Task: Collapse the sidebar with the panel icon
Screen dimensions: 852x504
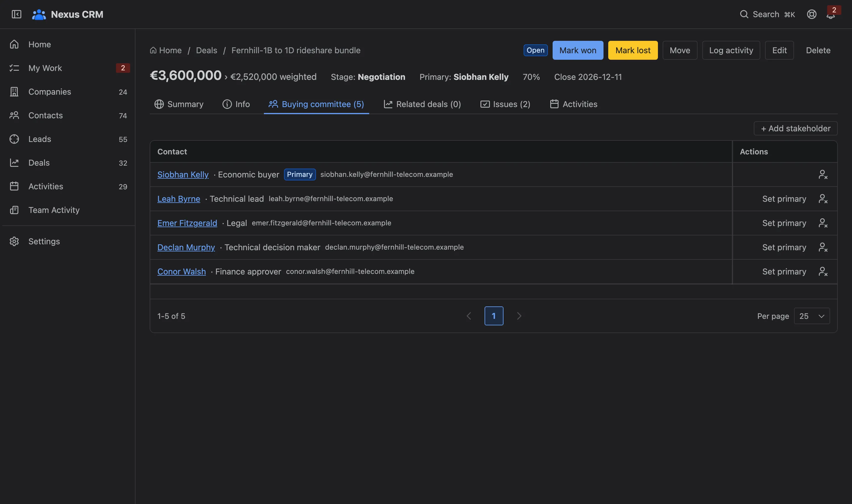Action: 16,14
